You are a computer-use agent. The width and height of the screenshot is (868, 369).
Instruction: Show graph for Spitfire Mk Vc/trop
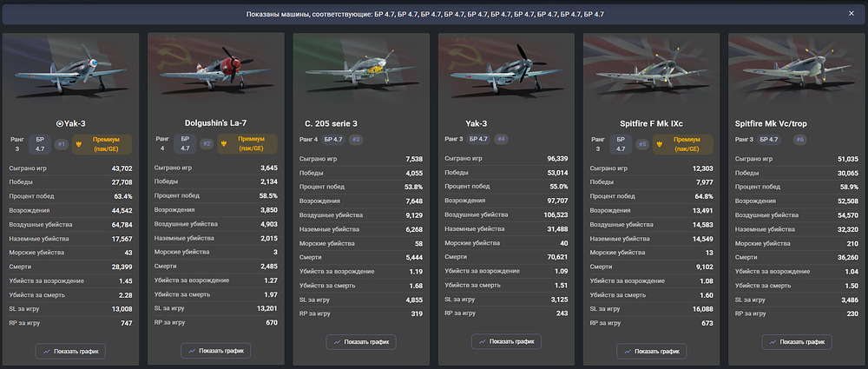(x=797, y=342)
